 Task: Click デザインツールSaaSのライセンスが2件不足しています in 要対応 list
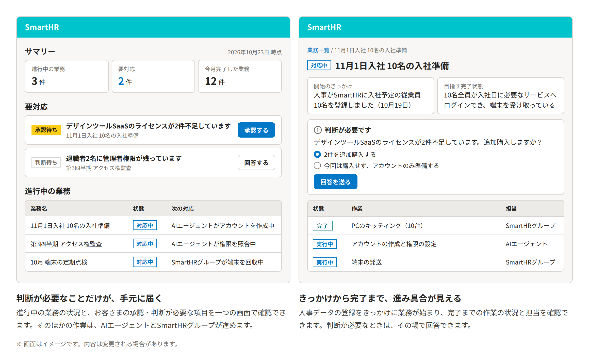tap(148, 126)
